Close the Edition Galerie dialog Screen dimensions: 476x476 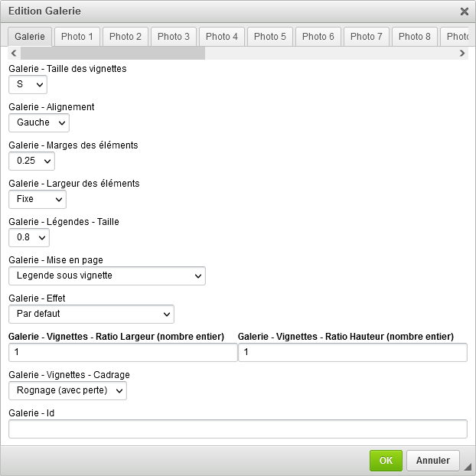point(464,11)
